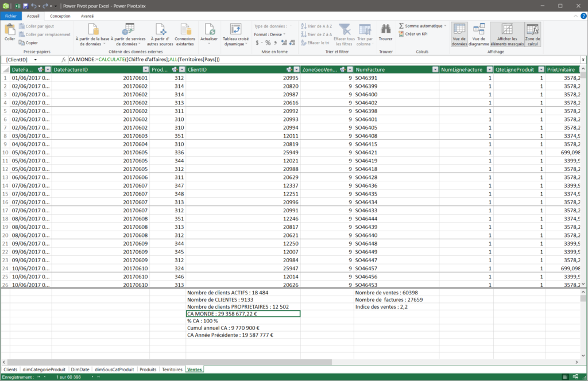
Task: Click Créer un KPI
Action: 413,34
